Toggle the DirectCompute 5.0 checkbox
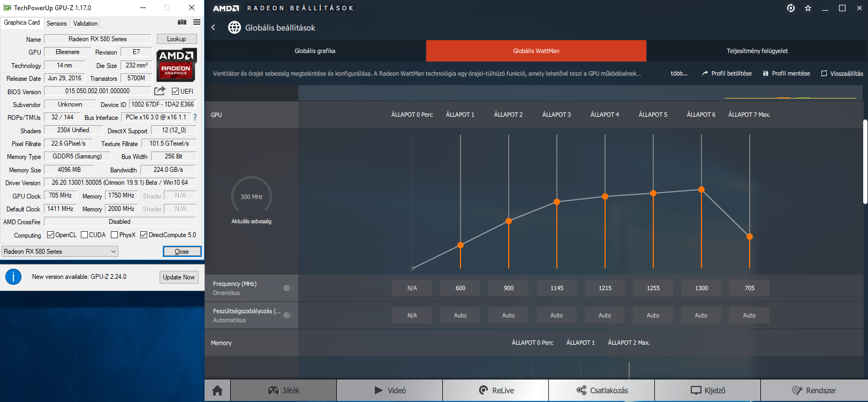Image resolution: width=868 pixels, height=402 pixels. point(144,235)
